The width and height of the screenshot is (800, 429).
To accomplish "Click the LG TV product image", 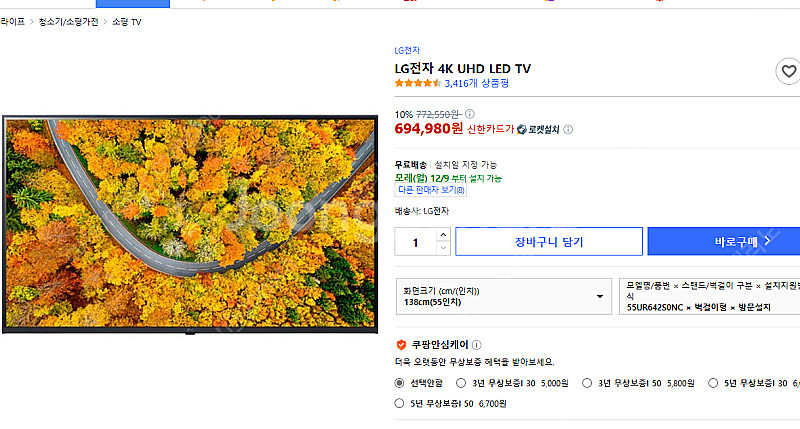I will [190, 224].
